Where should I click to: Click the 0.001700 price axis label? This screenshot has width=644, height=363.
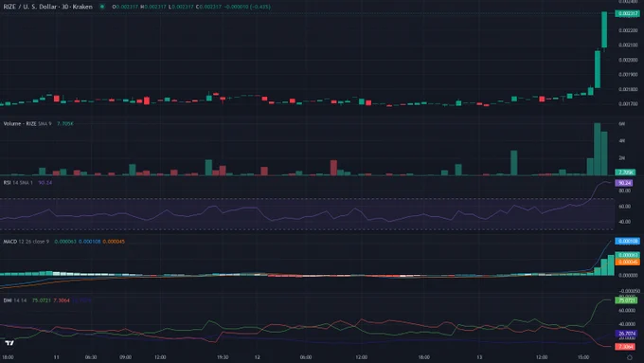pos(629,104)
